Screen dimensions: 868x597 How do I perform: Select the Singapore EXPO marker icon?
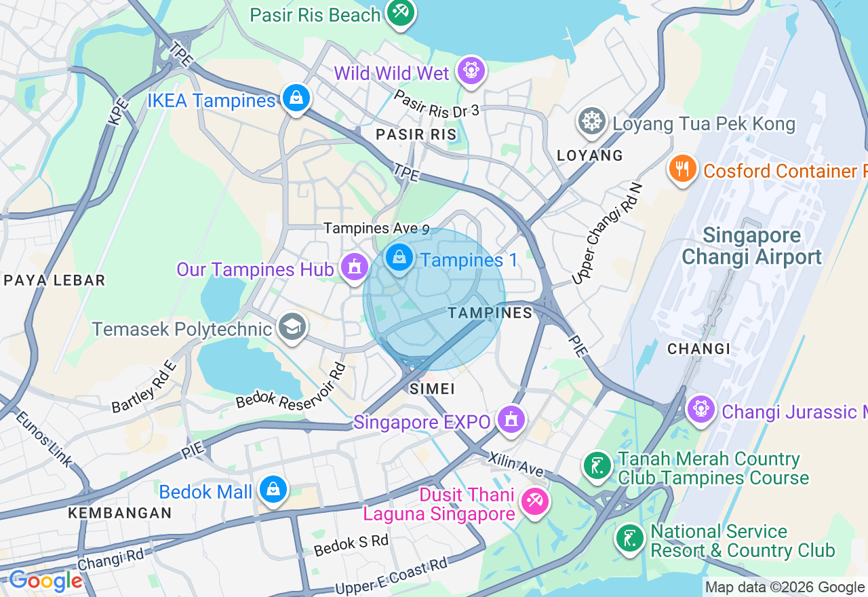pyautogui.click(x=511, y=420)
